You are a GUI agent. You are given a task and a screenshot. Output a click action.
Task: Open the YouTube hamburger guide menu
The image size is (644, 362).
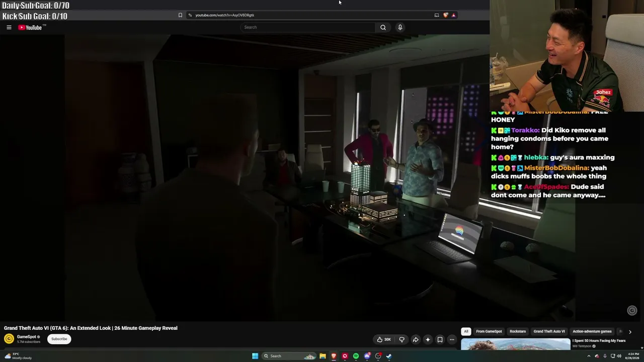coord(9,27)
